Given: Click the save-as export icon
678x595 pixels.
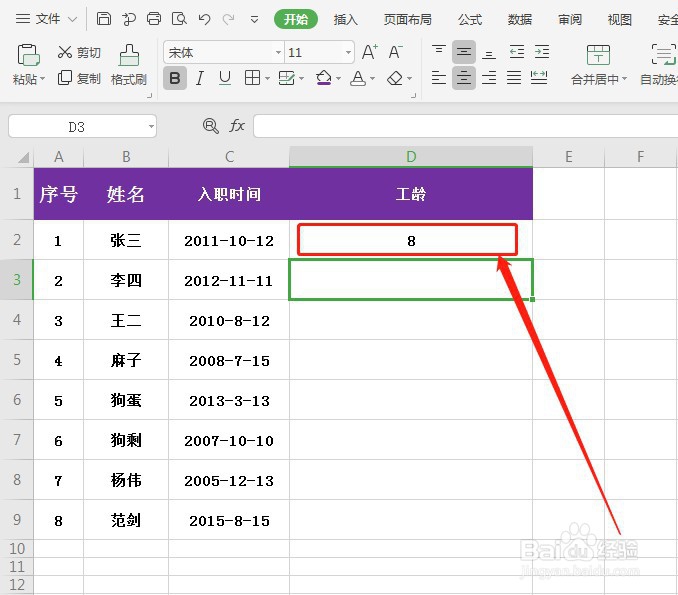Looking at the screenshot, I should (128, 19).
